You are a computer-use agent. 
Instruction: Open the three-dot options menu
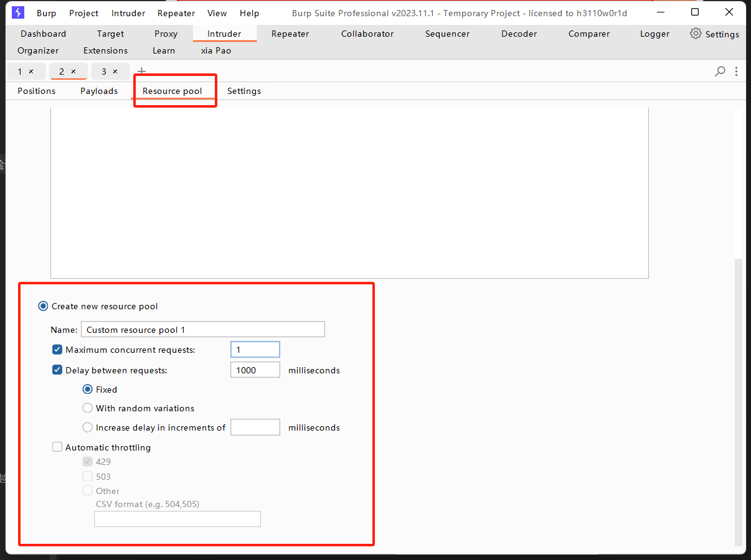737,72
